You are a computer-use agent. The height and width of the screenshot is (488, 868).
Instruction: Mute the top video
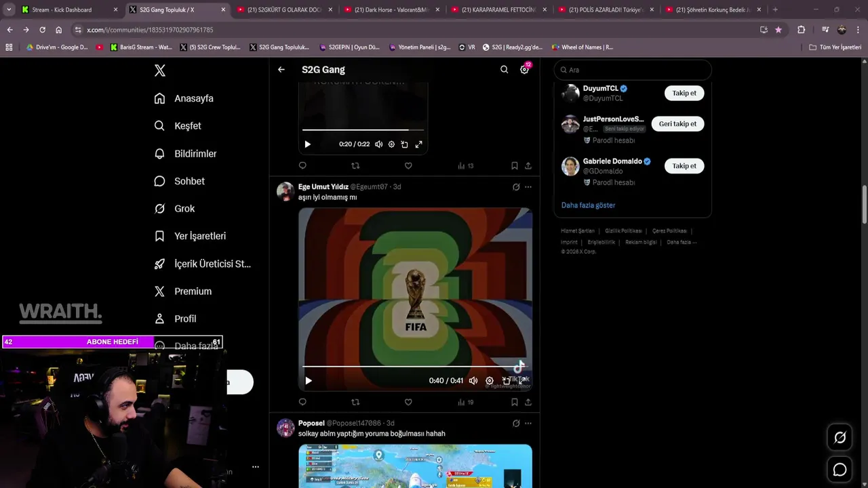(378, 144)
